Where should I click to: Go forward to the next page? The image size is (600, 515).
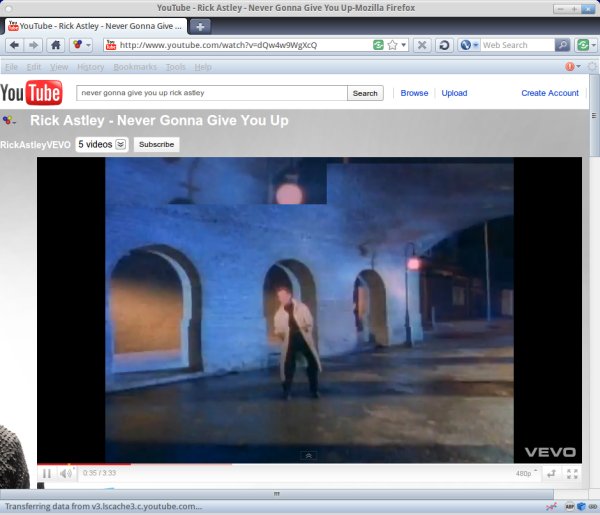click(x=33, y=45)
